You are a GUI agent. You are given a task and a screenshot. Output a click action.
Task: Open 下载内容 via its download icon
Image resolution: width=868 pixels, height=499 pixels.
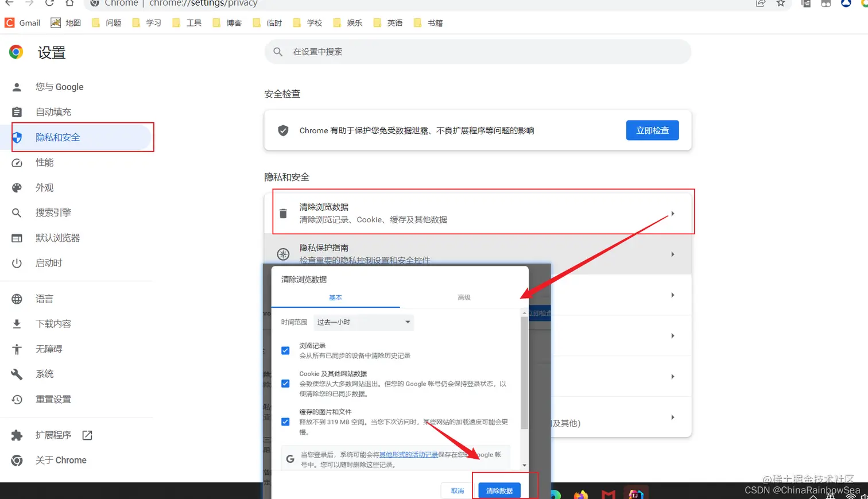click(x=16, y=322)
